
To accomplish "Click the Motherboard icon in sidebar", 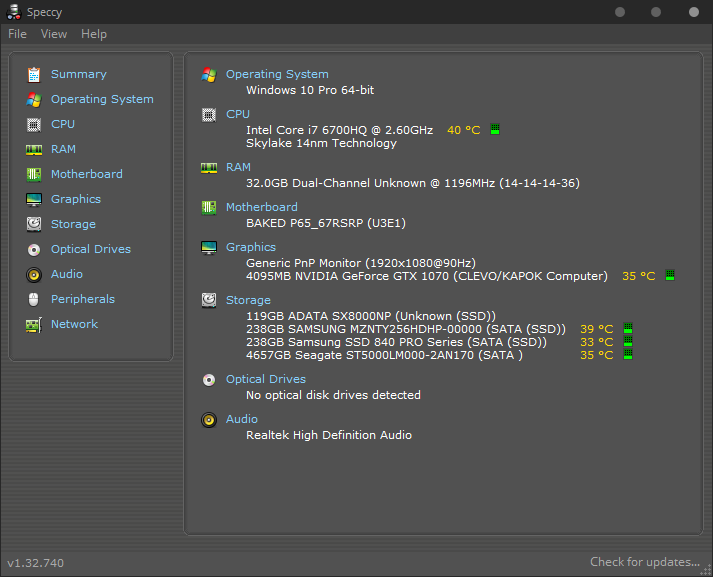I will [x=34, y=175].
